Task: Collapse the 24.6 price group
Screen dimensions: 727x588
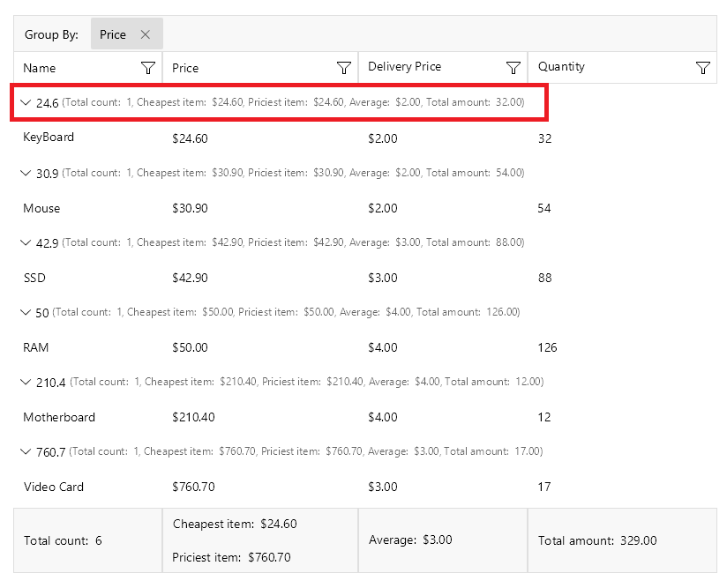Action: (26, 103)
